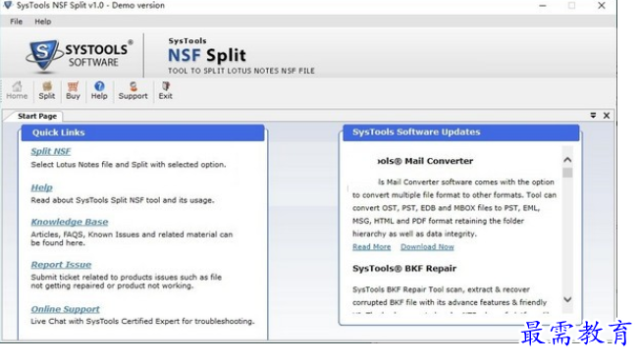
Task: Open the Report Issue link
Action: 61,265
